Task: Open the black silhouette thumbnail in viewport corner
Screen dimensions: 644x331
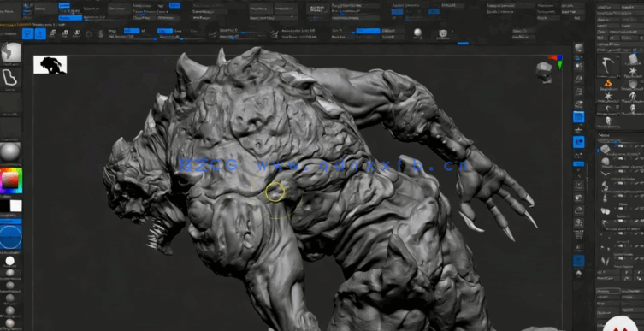Action: [50, 65]
